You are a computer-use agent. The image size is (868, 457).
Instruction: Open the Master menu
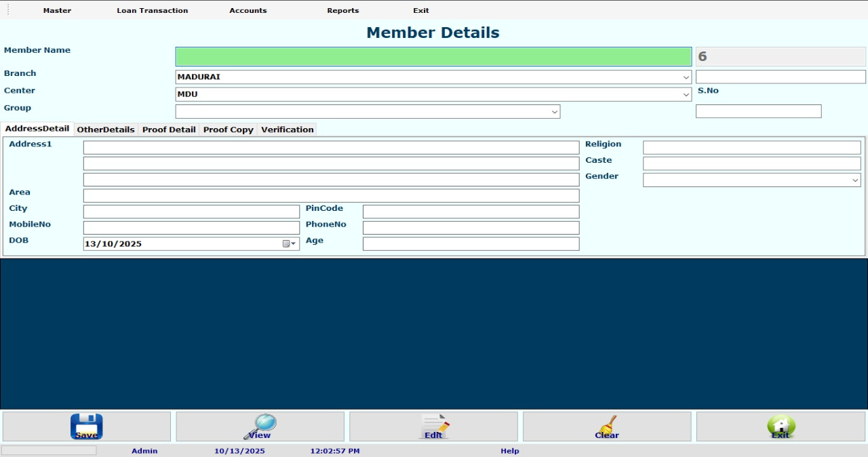(x=57, y=11)
